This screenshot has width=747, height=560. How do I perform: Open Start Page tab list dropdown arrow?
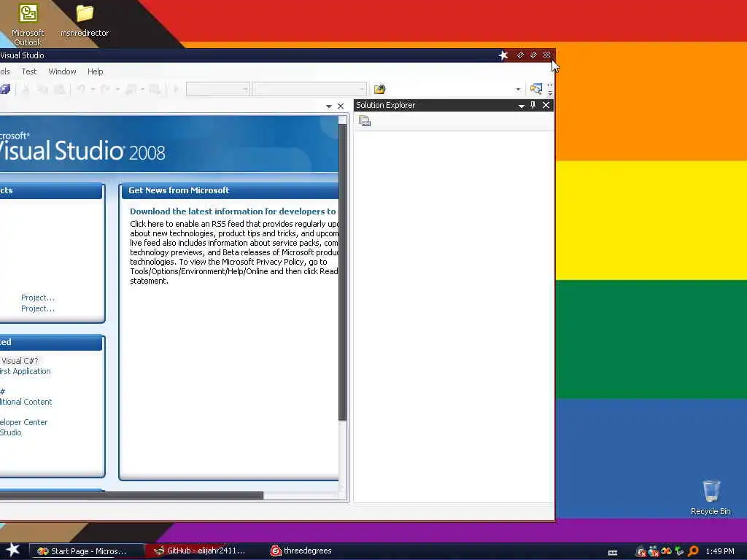click(329, 106)
